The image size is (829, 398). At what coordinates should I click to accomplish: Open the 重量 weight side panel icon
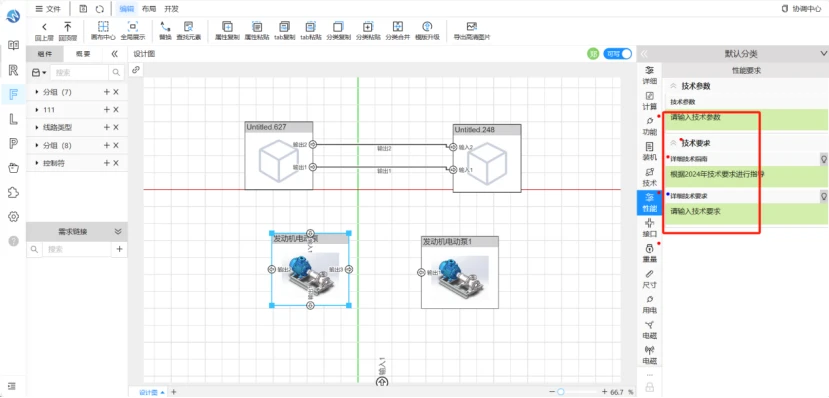click(x=649, y=253)
